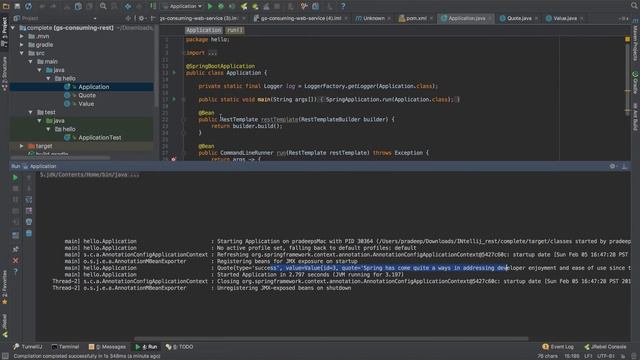Image resolution: width=640 pixels, height=360 pixels.
Task: Click the Run console horizontal scrollbar
Action: (x=331, y=338)
